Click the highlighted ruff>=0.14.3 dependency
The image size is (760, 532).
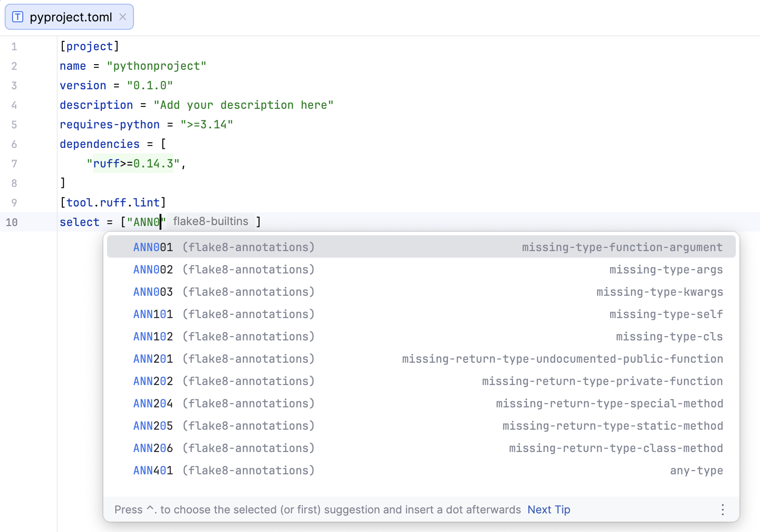tap(133, 163)
